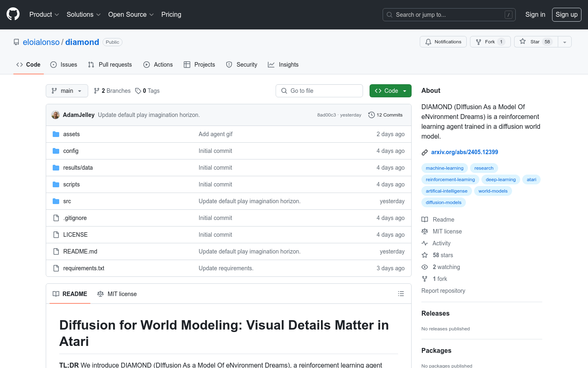Image resolution: width=588 pixels, height=368 pixels.
Task: Click the MIT license scales icon in About
Action: click(x=425, y=231)
